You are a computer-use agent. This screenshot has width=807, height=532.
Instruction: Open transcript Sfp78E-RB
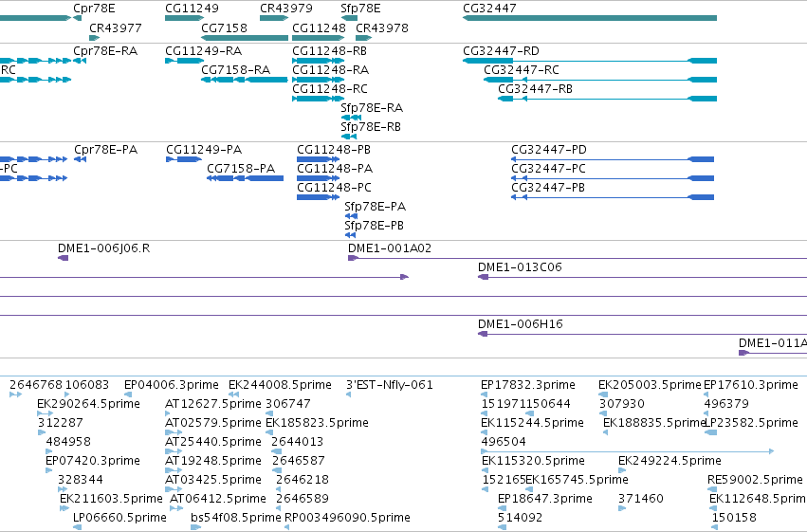pos(371,126)
